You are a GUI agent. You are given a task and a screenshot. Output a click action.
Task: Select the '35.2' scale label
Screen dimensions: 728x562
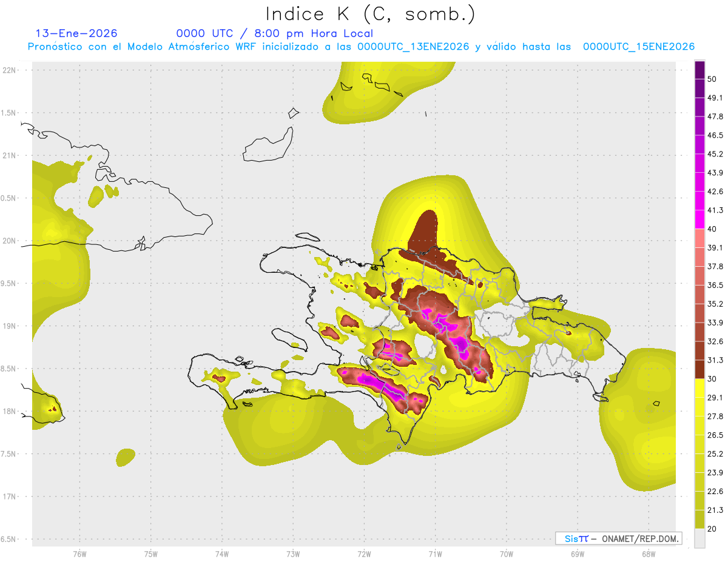(715, 304)
